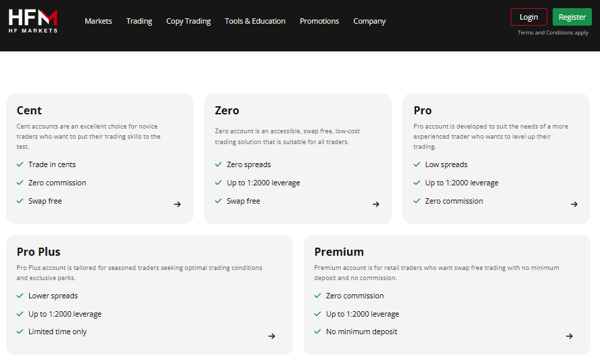
Task: Click 'Up to 1:2000 leverage' in Zero card
Action: [x=263, y=183]
